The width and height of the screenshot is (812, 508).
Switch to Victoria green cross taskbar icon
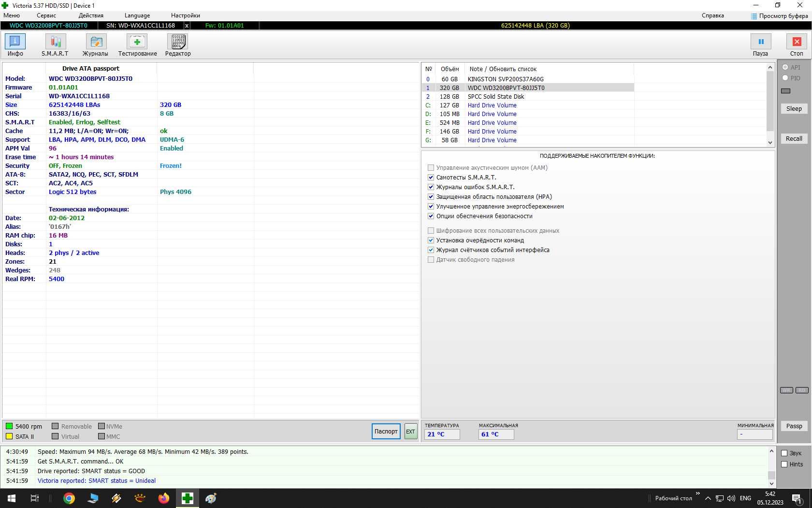click(x=188, y=498)
